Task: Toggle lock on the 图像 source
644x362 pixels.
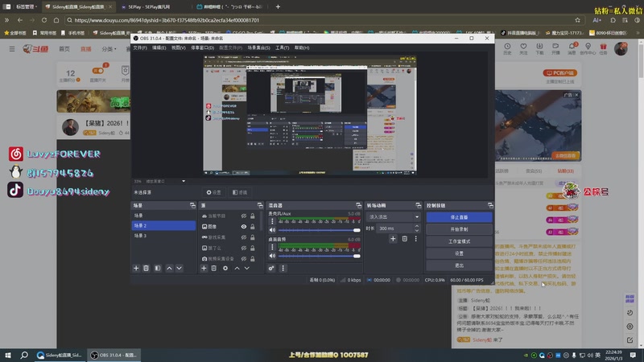Action: pyautogui.click(x=253, y=227)
